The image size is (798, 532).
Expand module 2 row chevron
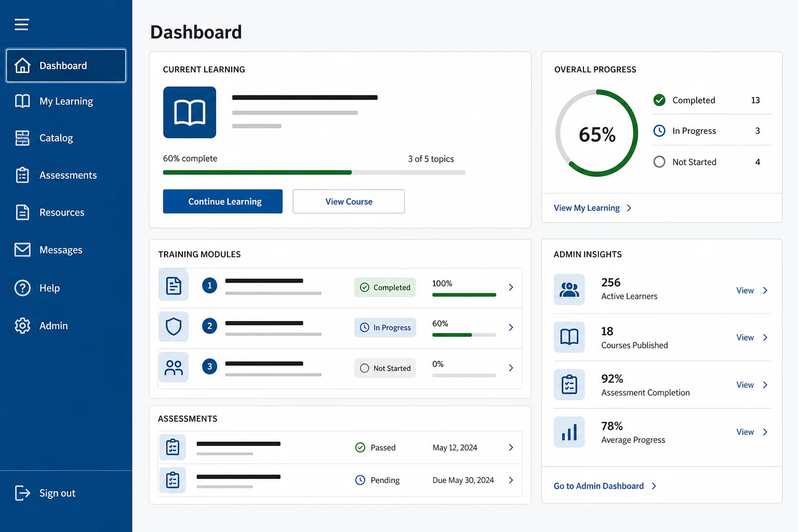pyautogui.click(x=511, y=327)
